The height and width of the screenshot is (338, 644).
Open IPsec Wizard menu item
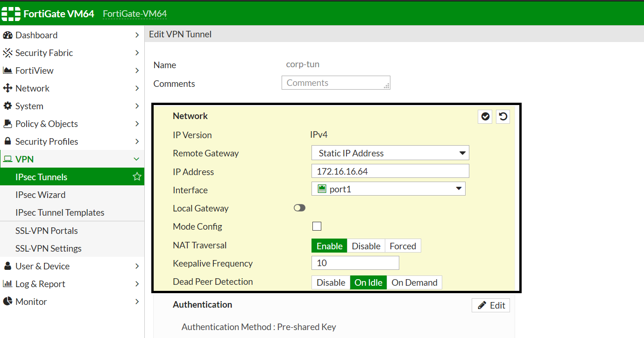(x=72, y=195)
